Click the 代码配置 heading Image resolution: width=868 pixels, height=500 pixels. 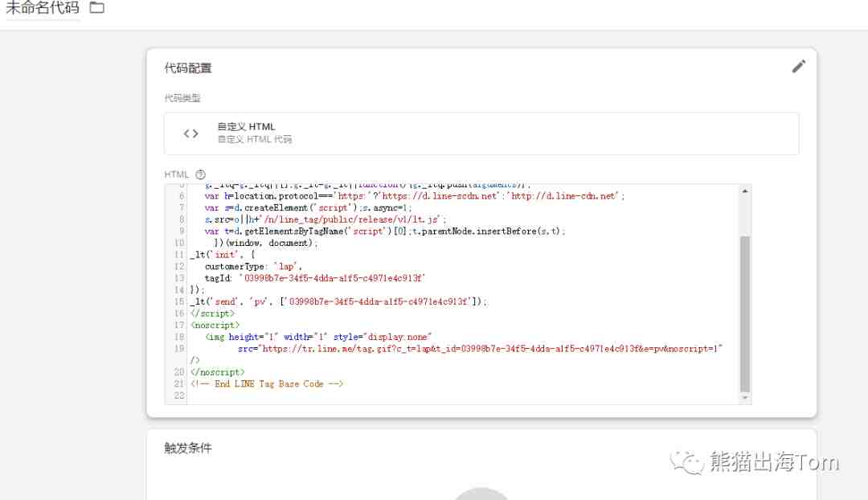point(187,68)
